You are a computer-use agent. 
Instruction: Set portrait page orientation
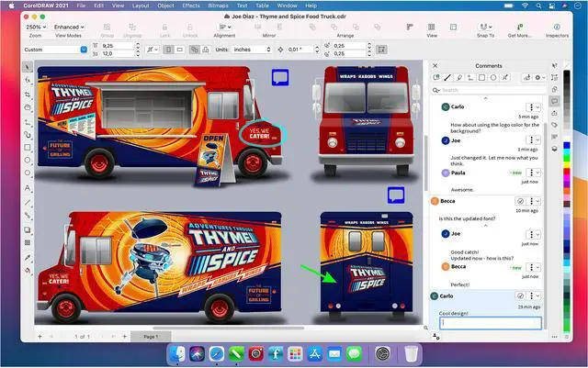(x=168, y=50)
